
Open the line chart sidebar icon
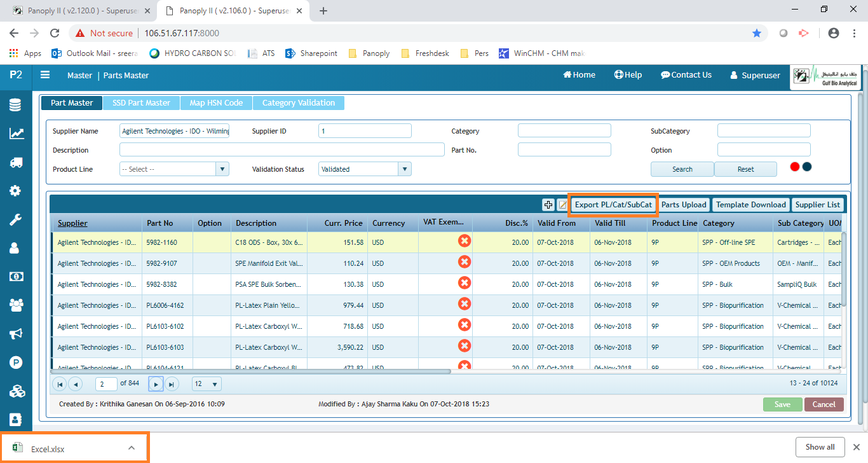tap(16, 134)
